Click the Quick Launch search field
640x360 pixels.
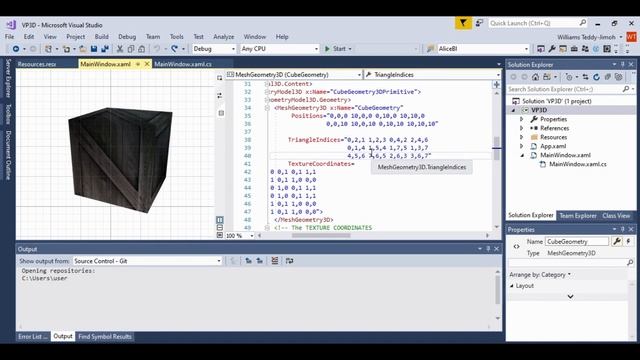pyautogui.click(x=538, y=23)
